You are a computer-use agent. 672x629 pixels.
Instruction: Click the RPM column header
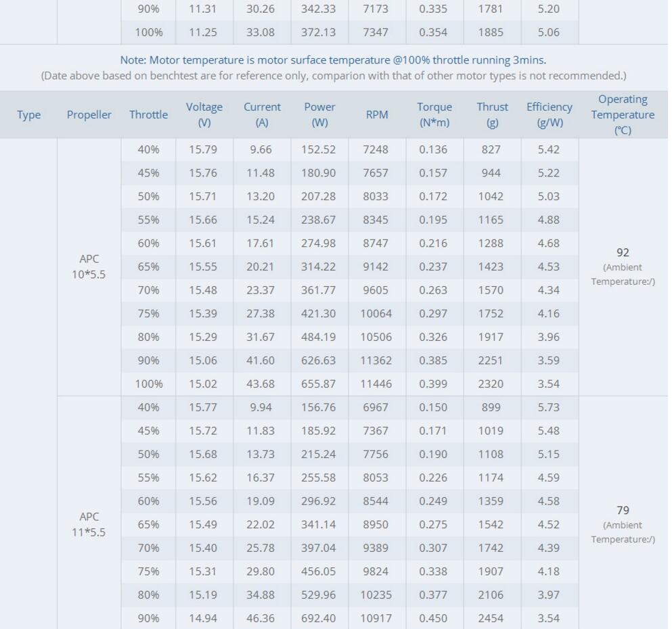pyautogui.click(x=376, y=115)
